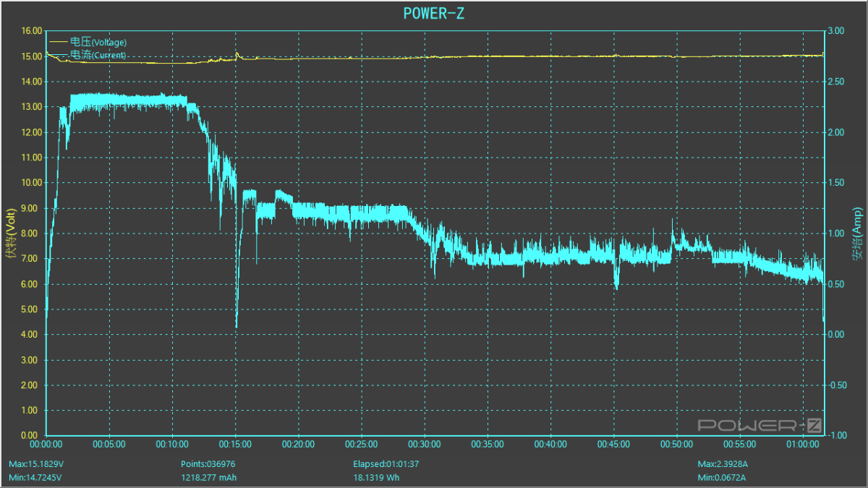This screenshot has width=868, height=488.
Task: Click the POWER-Z chart title
Action: 433,13
